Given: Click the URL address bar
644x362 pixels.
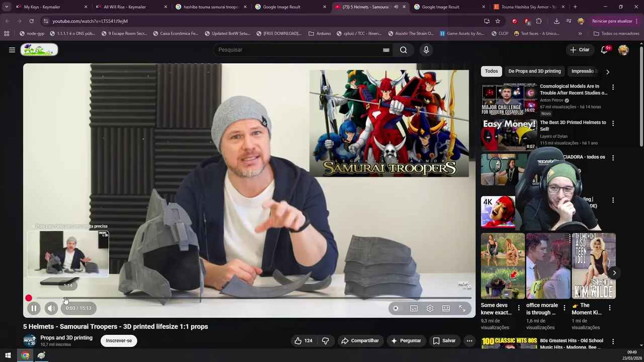Looking at the screenshot, I should [x=262, y=21].
